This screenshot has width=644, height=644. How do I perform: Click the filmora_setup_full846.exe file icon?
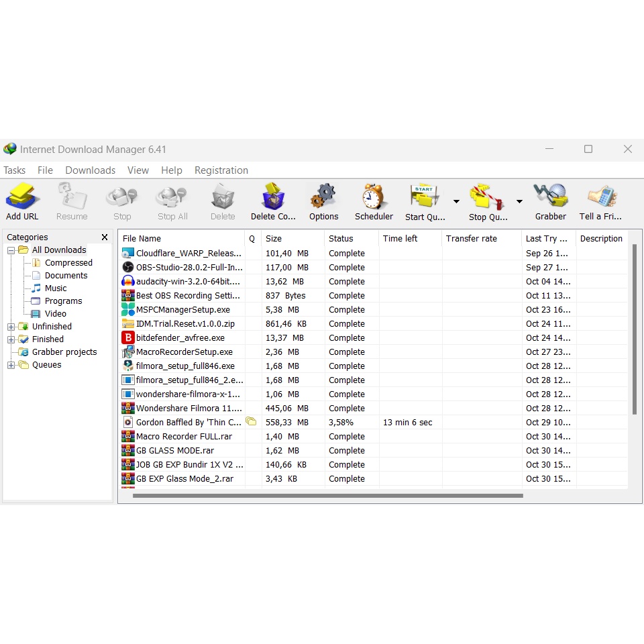tap(128, 366)
